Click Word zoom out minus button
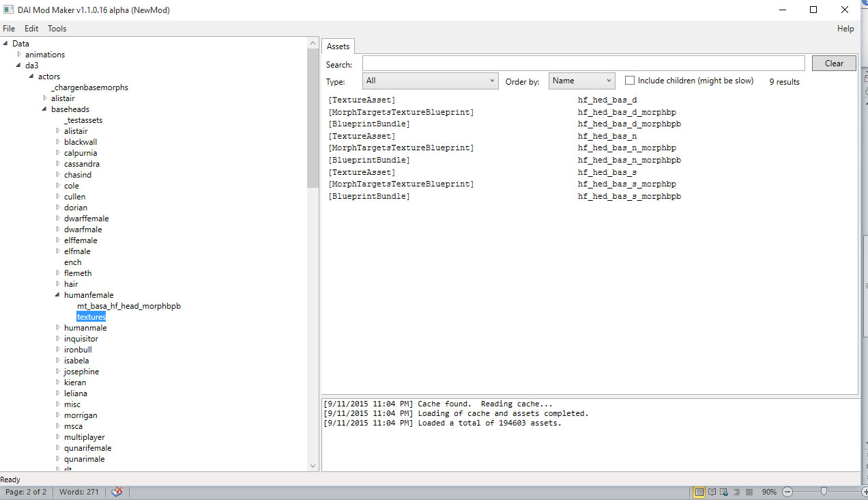The width and height of the screenshot is (868, 500). 787,492
